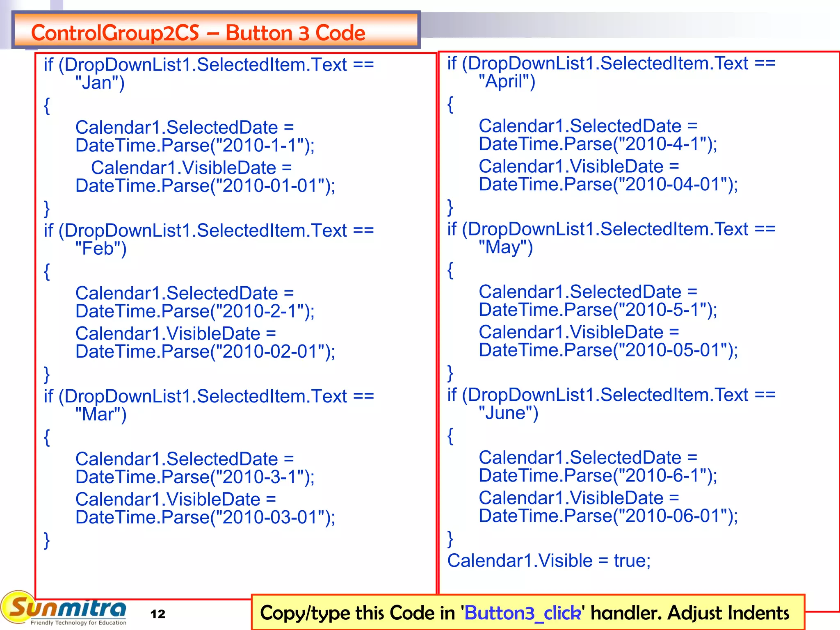Click 'Friendly Technology for Education' tagline
The height and width of the screenshot is (630, 840).
(78, 623)
